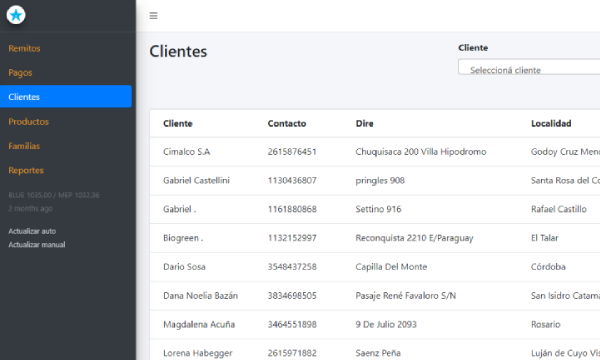Open Pagos in the sidebar
Viewport: 600px width, 360px height.
(20, 73)
